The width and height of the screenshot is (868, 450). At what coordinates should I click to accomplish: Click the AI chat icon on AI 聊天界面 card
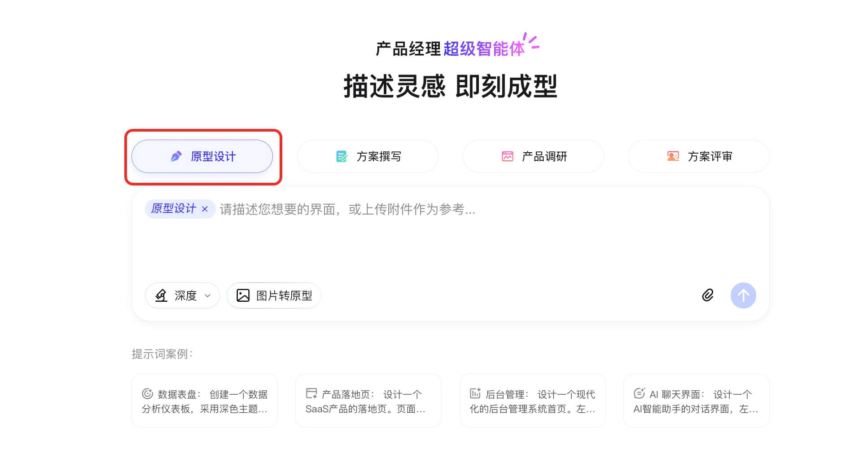pyautogui.click(x=639, y=393)
